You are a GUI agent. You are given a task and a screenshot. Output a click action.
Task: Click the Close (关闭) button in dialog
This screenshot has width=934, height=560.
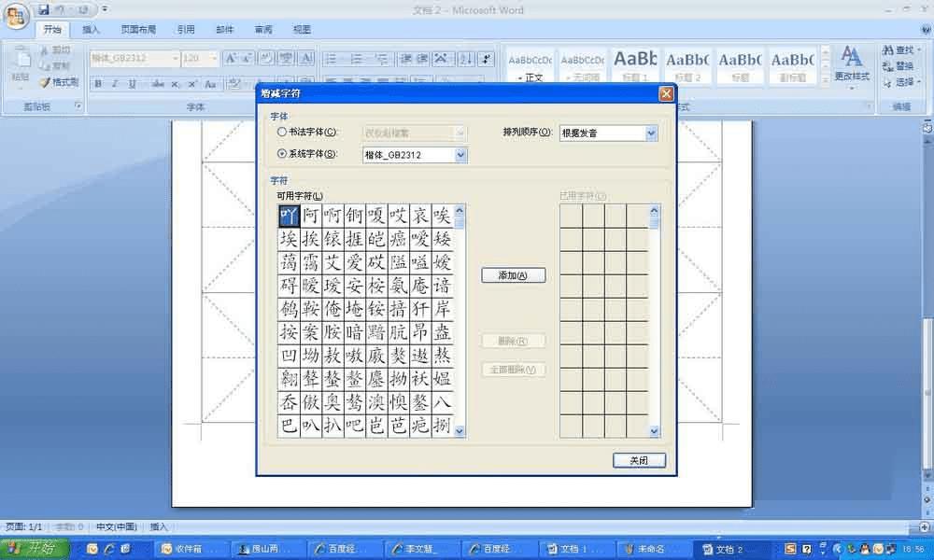(639, 460)
